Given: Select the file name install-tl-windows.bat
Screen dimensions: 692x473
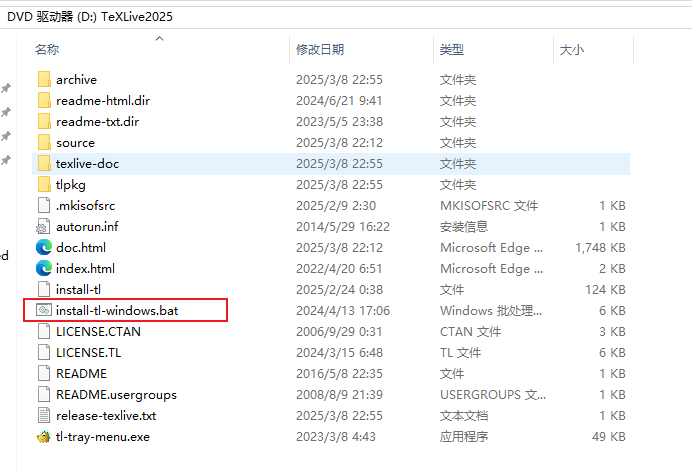Looking at the screenshot, I should point(117,311).
